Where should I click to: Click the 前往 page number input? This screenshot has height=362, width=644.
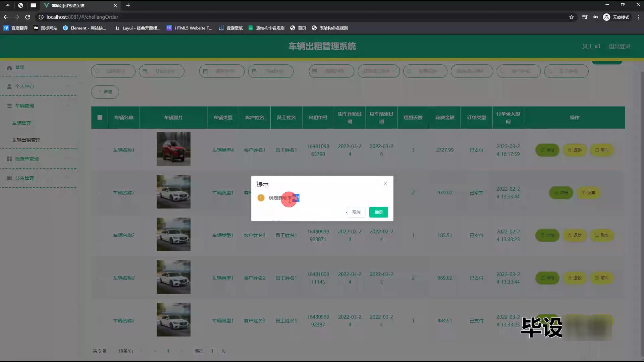[212, 351]
